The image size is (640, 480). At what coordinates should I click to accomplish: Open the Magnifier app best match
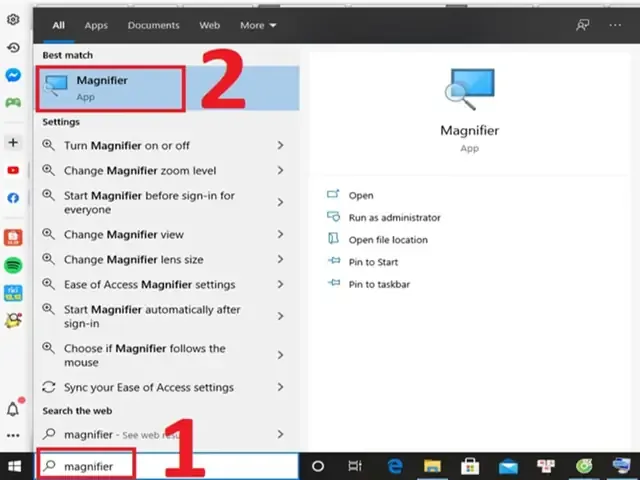point(110,88)
